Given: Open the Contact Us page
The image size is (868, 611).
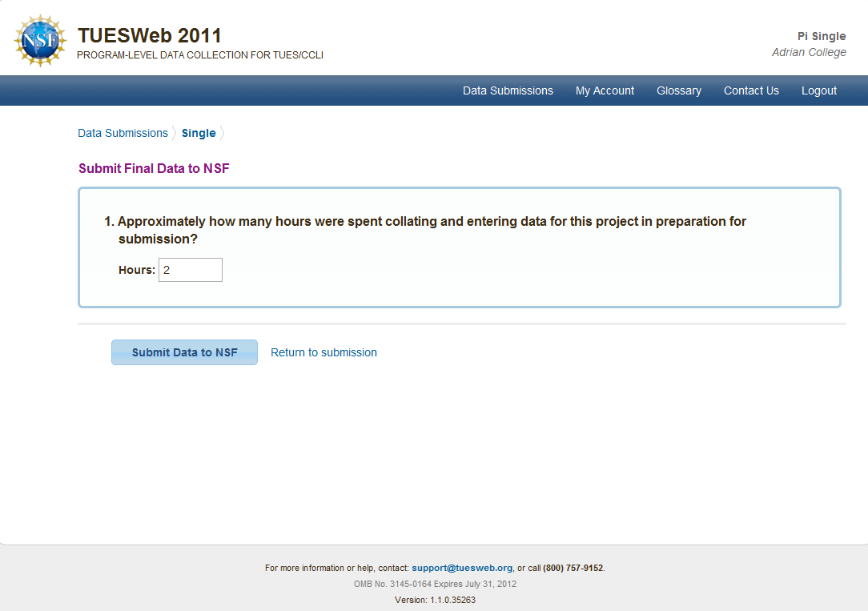Looking at the screenshot, I should [751, 90].
